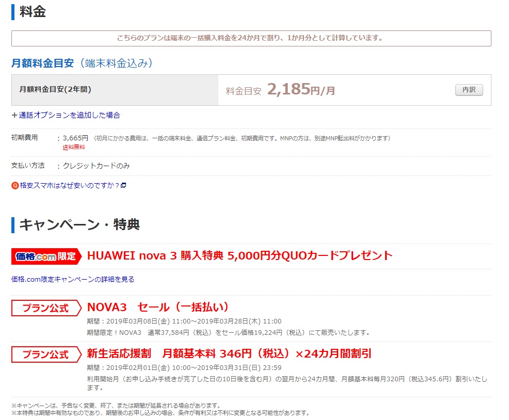Screen dimensions: 509x420
Task: Click 料金目安 label beside the price
Action: (244, 91)
